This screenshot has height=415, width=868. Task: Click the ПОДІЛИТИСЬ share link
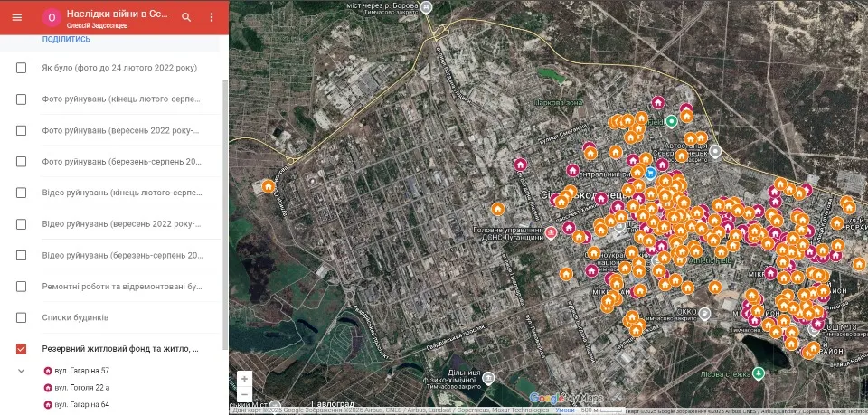click(x=66, y=39)
